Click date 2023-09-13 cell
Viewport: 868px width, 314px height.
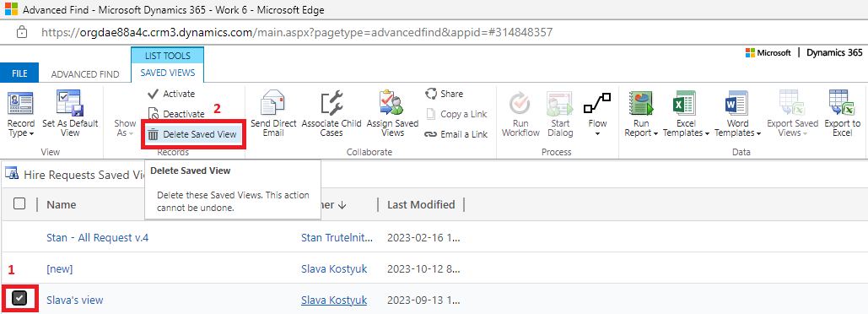tap(423, 300)
